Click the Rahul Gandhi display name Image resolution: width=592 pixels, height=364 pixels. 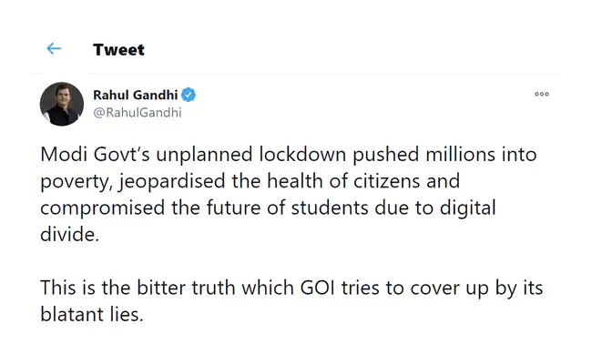pos(136,96)
